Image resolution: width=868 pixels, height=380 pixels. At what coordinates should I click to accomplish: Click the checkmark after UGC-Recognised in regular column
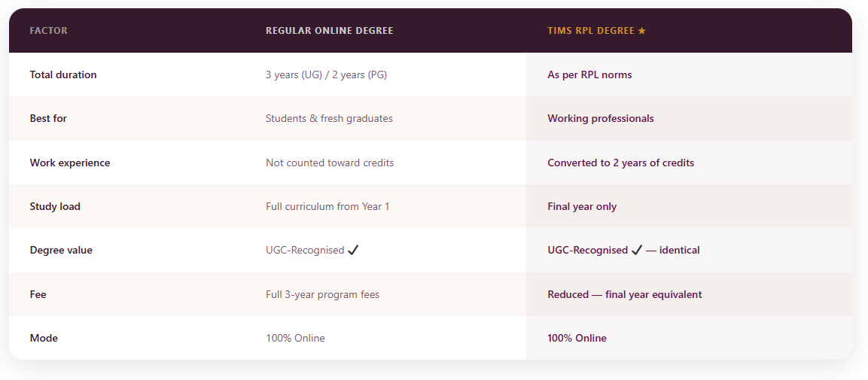coord(353,250)
